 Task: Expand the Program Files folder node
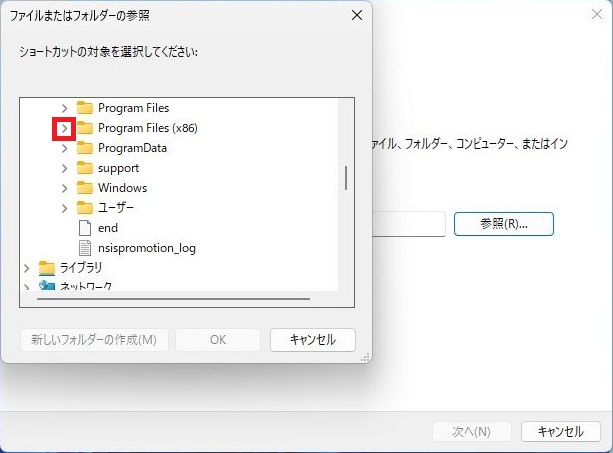[x=64, y=108]
